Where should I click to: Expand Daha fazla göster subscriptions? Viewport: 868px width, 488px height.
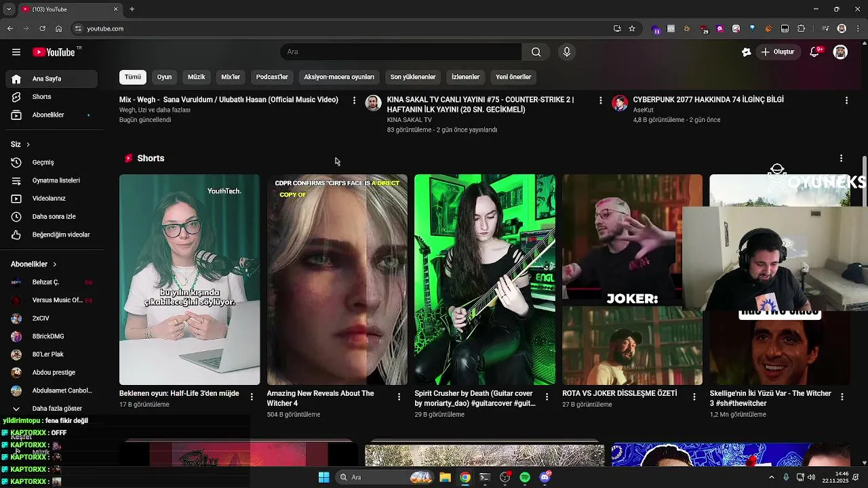51,409
